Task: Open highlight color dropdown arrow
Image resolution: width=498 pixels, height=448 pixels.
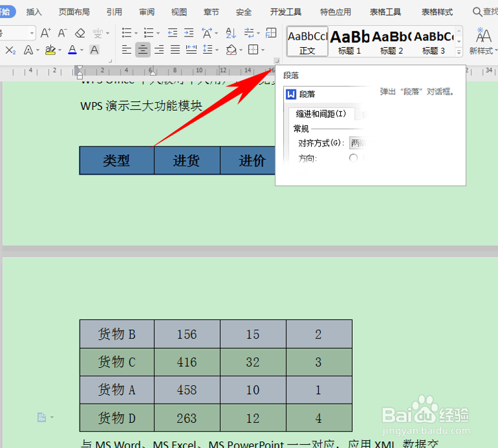Action: (x=60, y=50)
